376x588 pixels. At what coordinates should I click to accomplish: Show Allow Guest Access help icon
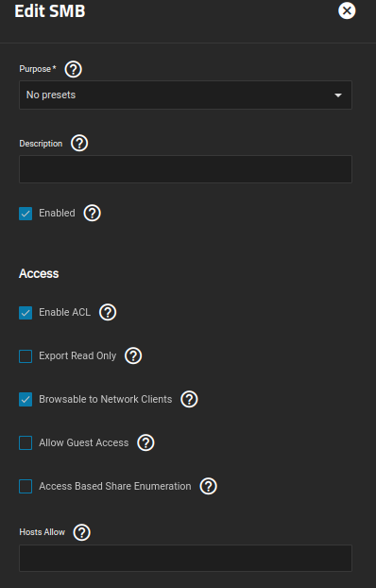pyautogui.click(x=145, y=442)
